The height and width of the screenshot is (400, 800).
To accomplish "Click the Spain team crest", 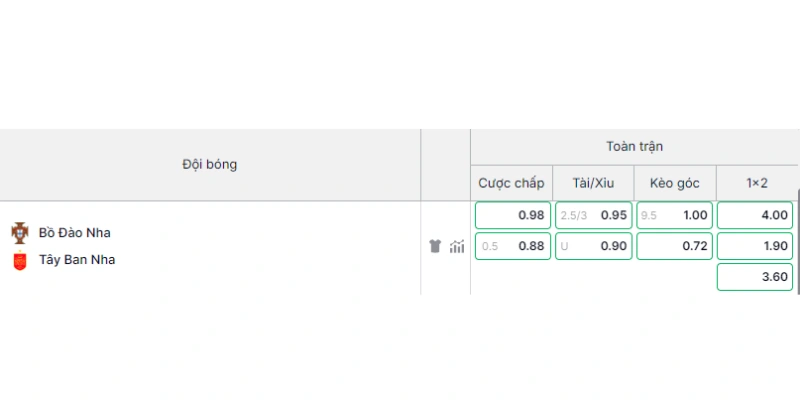I will (20, 260).
